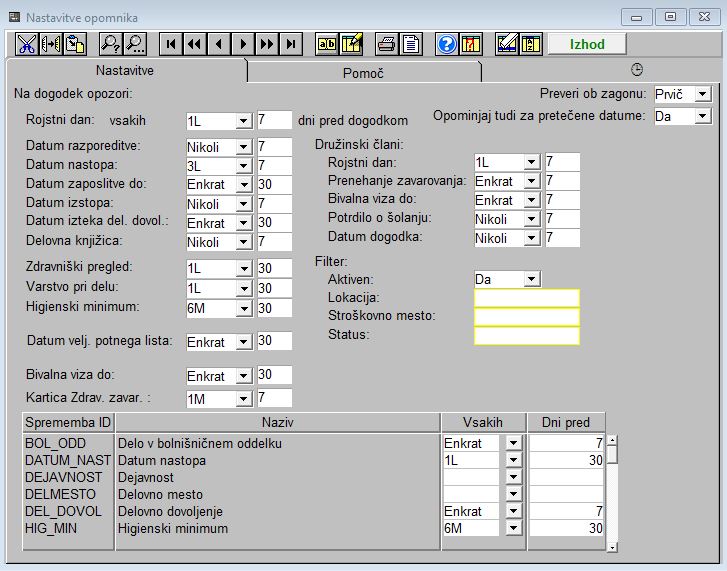
Task: Open Vsakih dropdown in BOL_ODD row
Action: coord(513,443)
